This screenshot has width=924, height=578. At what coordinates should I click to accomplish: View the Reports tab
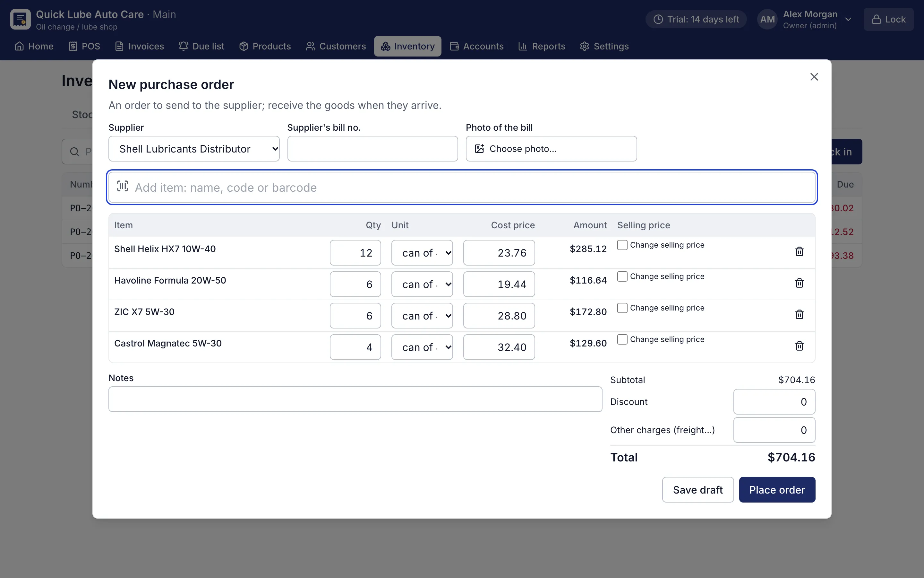pyautogui.click(x=542, y=46)
